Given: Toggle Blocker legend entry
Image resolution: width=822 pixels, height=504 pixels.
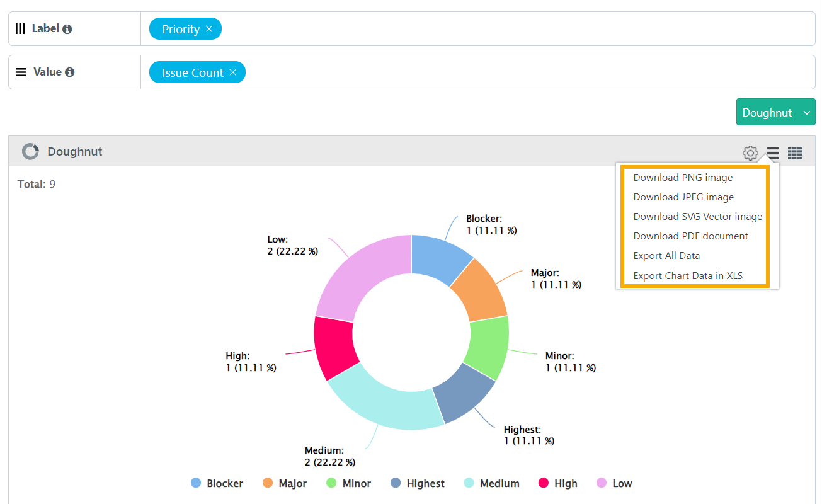Looking at the screenshot, I should (x=217, y=483).
